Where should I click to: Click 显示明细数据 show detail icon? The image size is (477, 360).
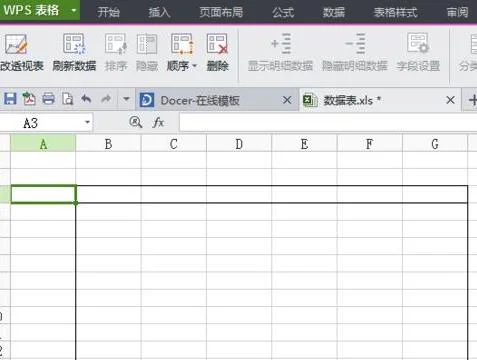(281, 43)
